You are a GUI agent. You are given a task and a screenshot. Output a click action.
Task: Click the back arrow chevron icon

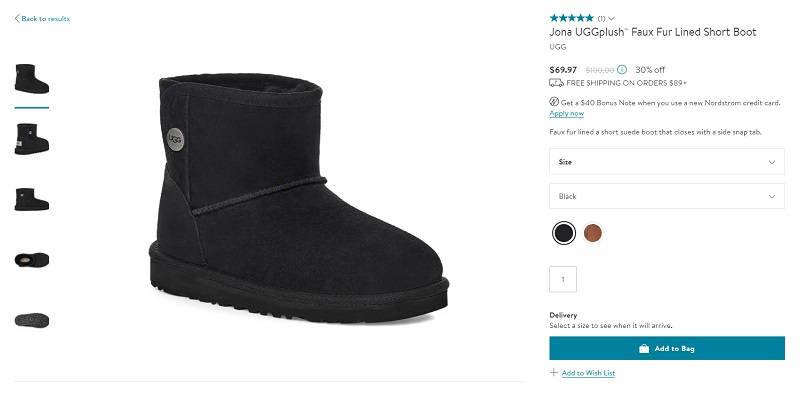coord(17,19)
